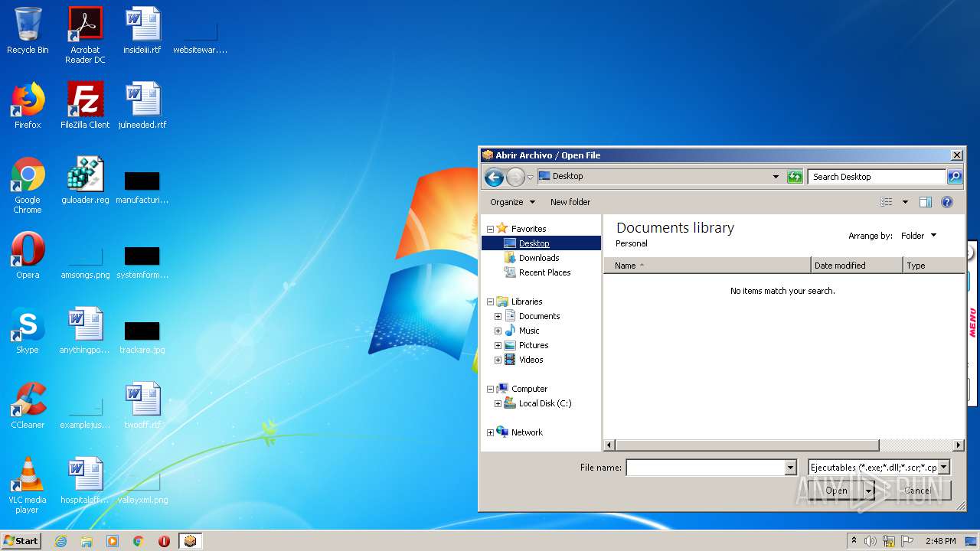The height and width of the screenshot is (551, 980).
Task: Collapse the Libraries tree node
Action: 491,302
